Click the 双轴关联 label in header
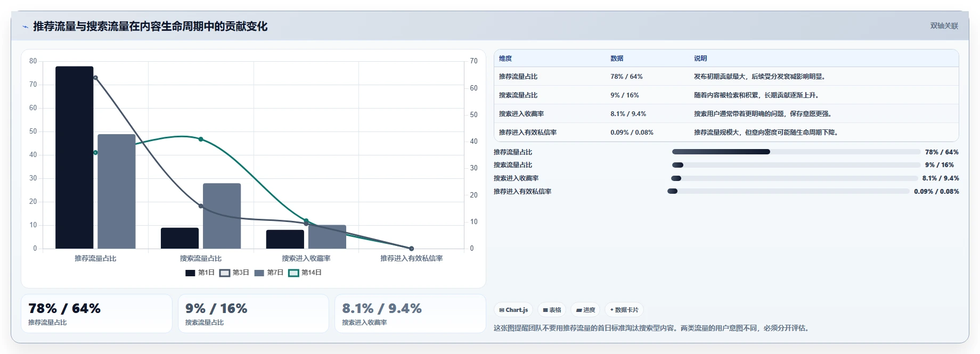 [944, 26]
